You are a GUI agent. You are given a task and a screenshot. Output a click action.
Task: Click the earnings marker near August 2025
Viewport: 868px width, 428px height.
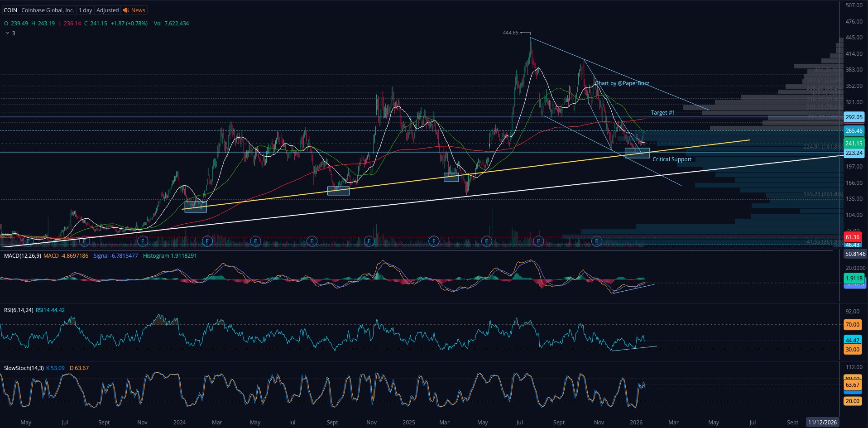pos(538,241)
